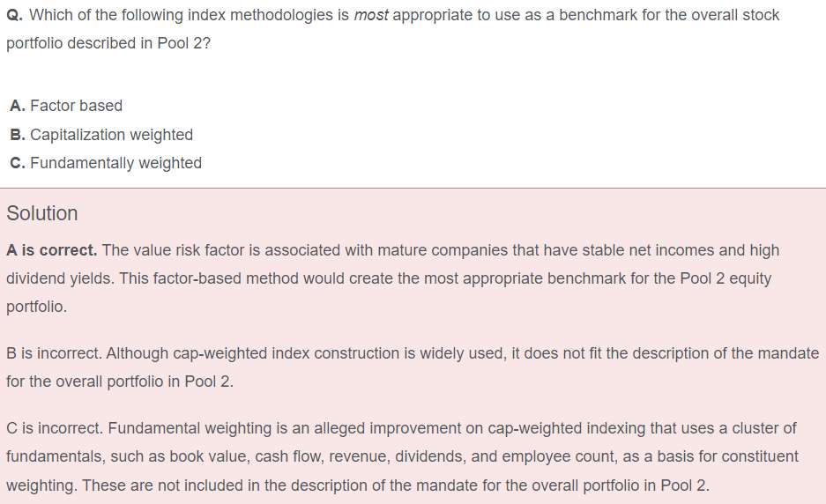
Task: Select answer option A, Factor based
Action: pos(76,106)
